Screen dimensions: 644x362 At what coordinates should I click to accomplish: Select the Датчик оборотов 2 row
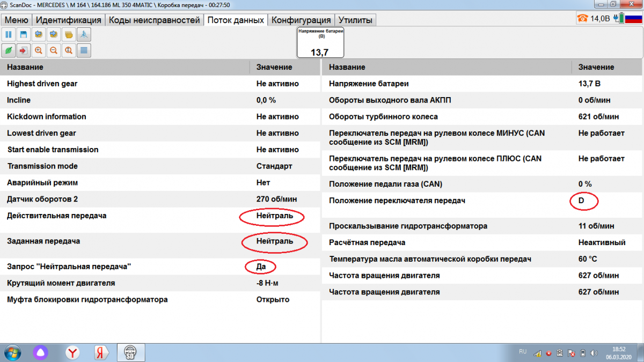coord(160,199)
